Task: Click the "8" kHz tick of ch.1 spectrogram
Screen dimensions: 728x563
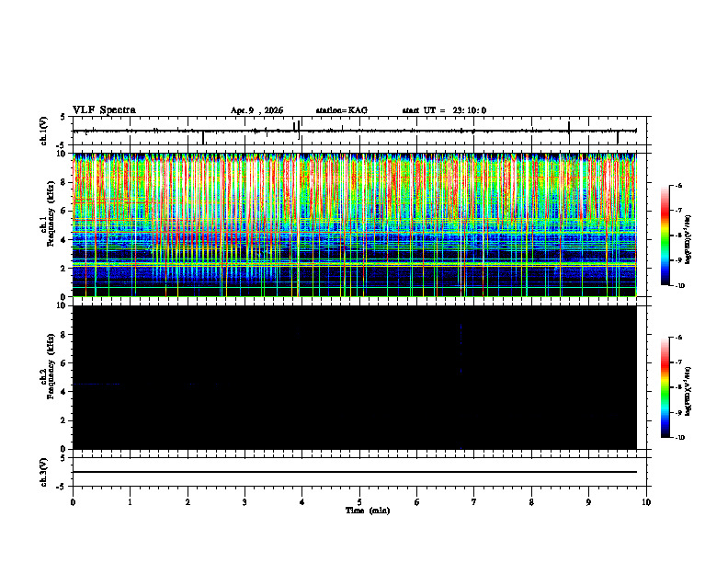Action: pos(64,182)
